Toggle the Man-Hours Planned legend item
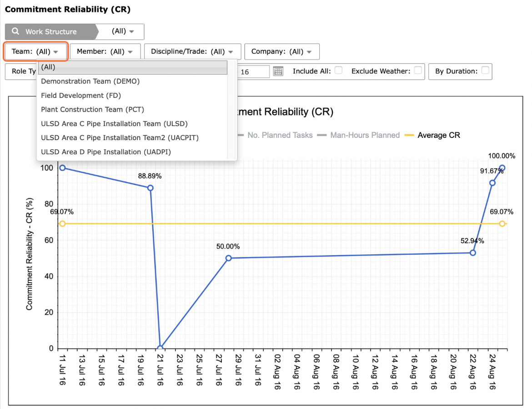This screenshot has width=532, height=409. (359, 135)
